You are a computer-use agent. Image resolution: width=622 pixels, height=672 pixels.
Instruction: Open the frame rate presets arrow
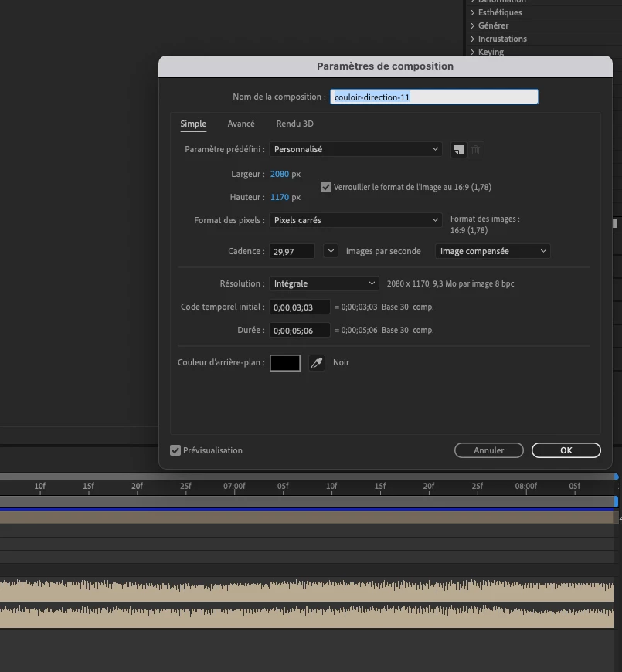[331, 251]
